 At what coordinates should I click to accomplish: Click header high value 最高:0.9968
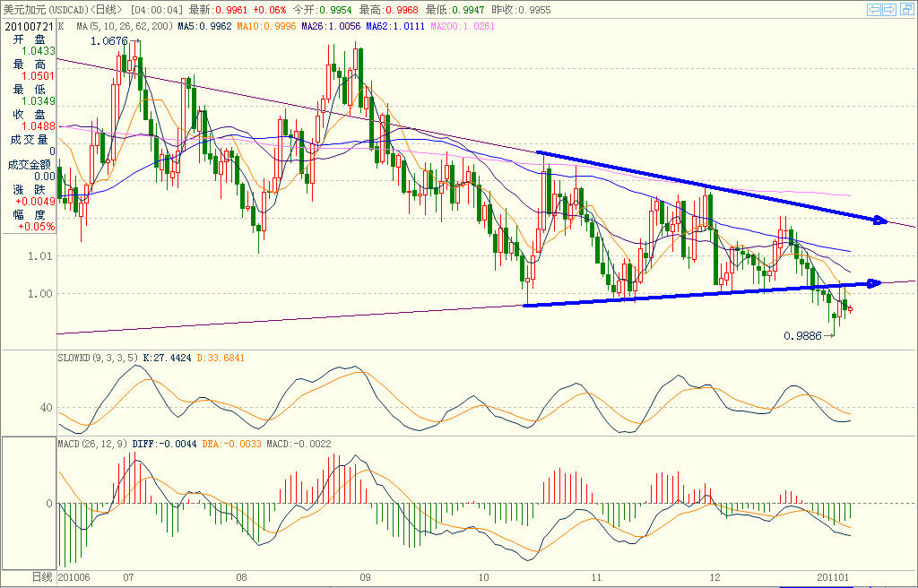click(389, 10)
